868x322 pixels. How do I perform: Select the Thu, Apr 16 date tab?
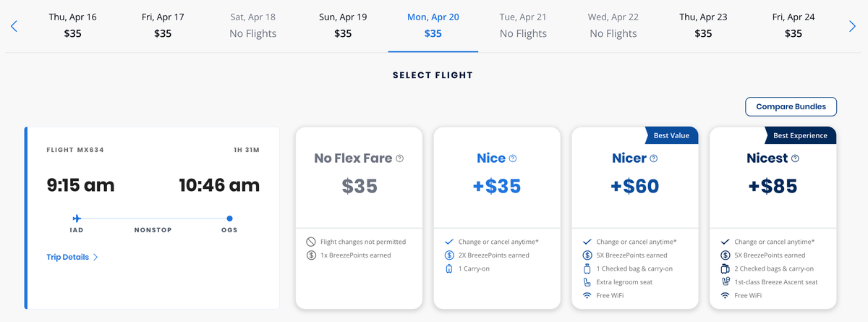coord(72,25)
